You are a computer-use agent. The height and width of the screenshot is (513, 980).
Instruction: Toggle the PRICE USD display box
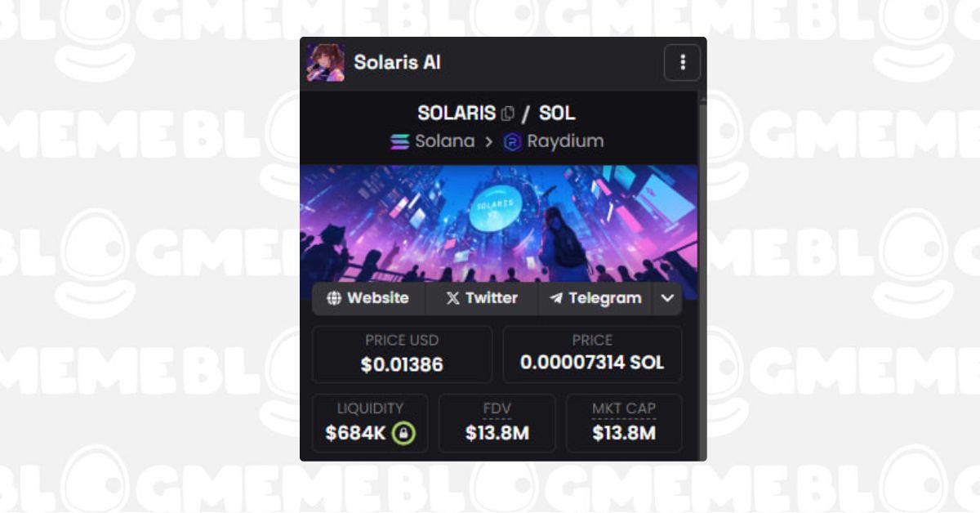(402, 355)
